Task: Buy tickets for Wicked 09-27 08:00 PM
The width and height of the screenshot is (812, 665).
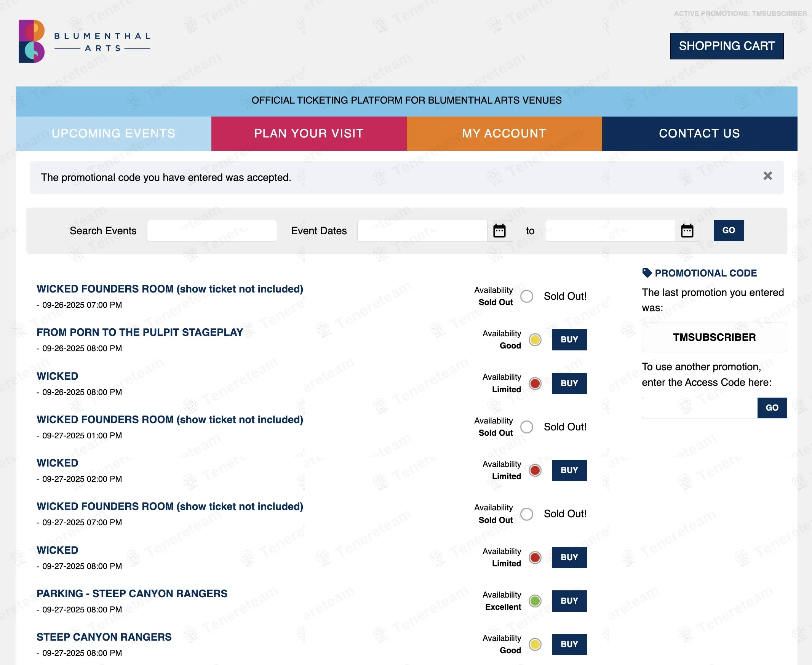Action: (x=569, y=557)
